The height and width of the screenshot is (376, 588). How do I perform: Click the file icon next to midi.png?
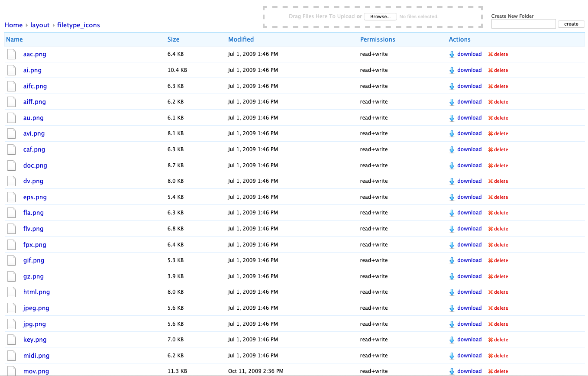pos(11,356)
